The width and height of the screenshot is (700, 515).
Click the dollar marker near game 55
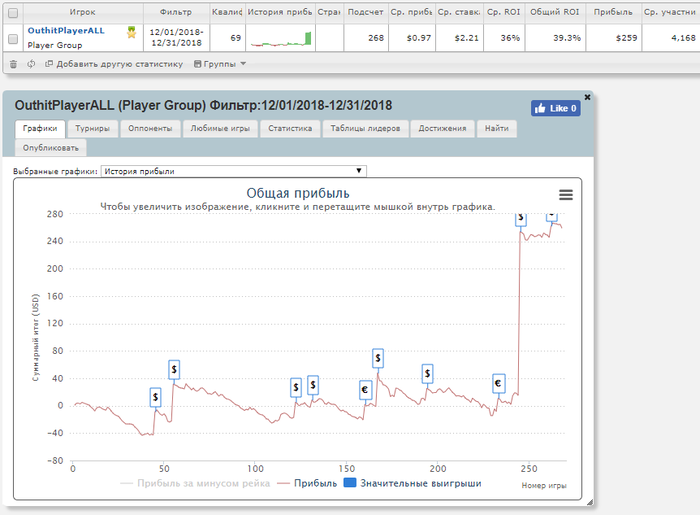[174, 370]
